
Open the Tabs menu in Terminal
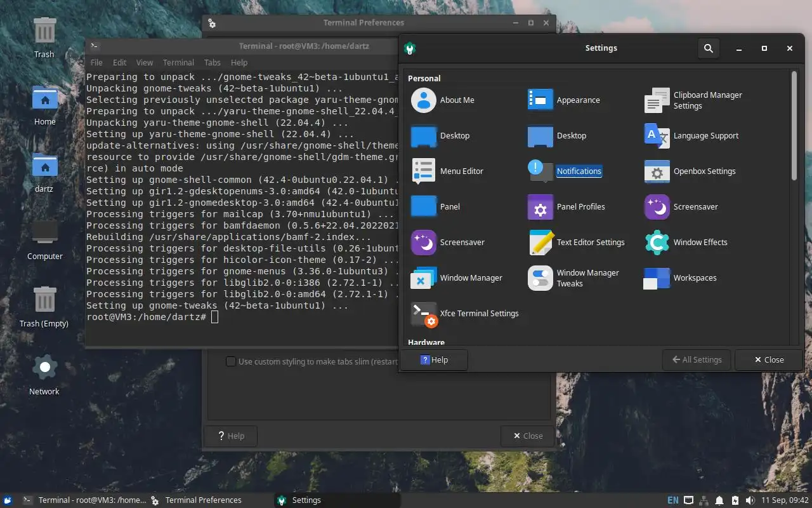[213, 63]
